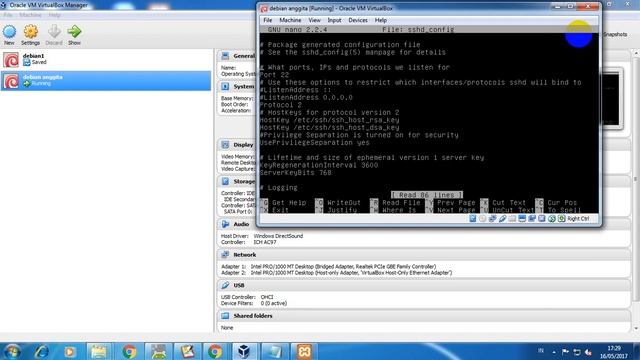Click the 'KeyRegenerationInterval 3600' line
640x360 pixels.
pos(319,165)
